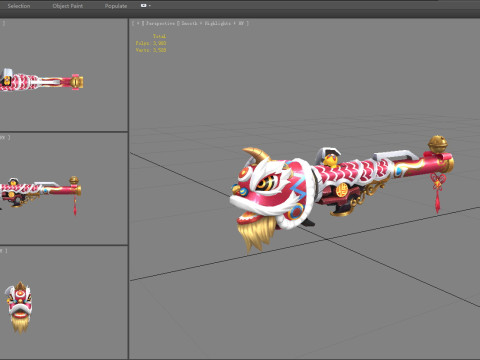The width and height of the screenshot is (480, 360).
Task: Select the gun model in top viewport
Action: [41, 80]
